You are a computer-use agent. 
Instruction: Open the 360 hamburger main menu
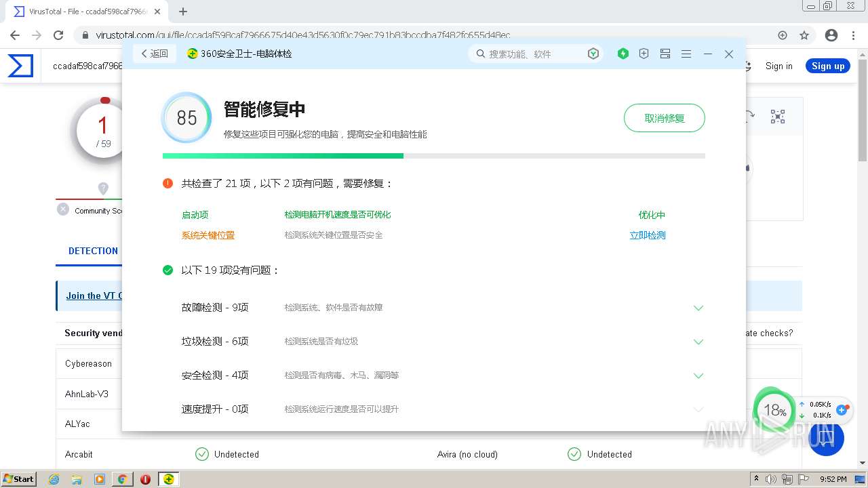[x=686, y=54]
